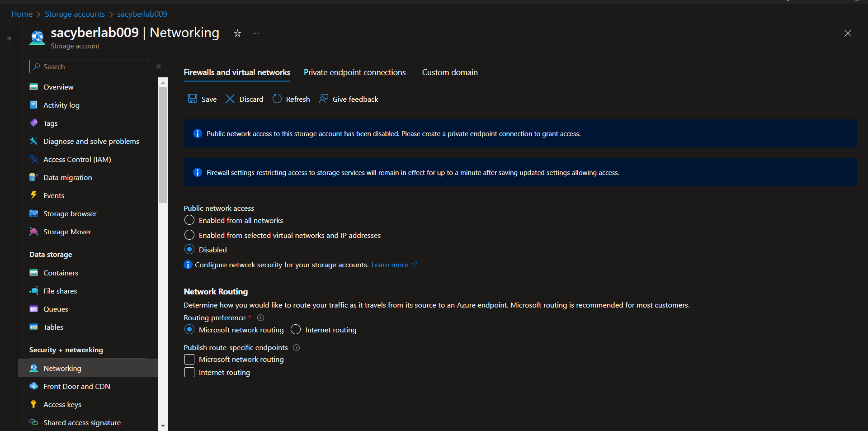Click the sidebar scroll down arrow

click(163, 426)
